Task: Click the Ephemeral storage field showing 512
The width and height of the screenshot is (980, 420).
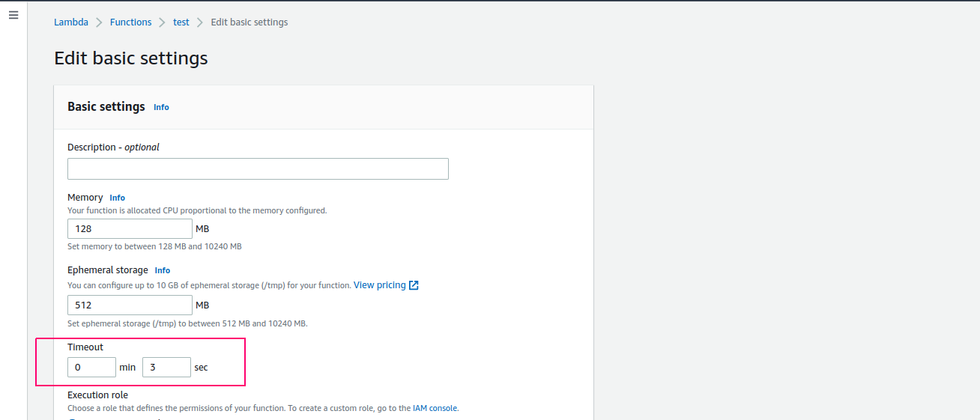Action: [x=130, y=305]
